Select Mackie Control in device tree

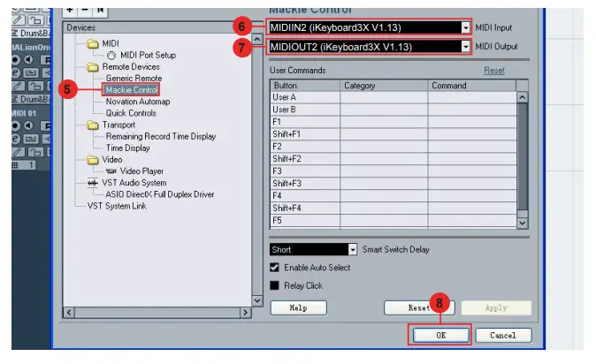click(x=131, y=89)
